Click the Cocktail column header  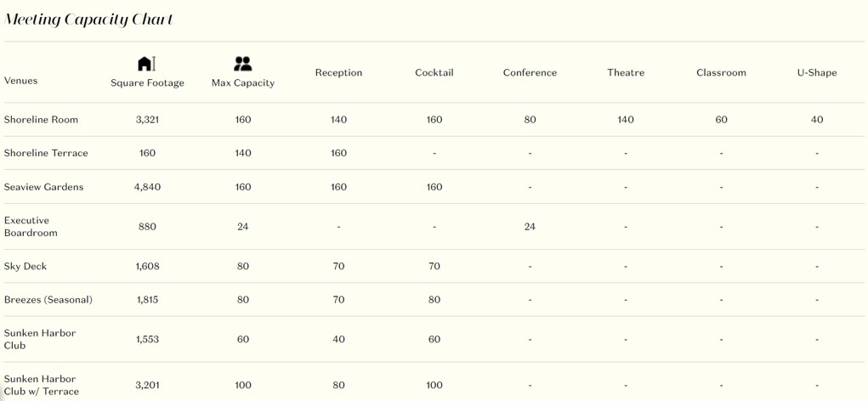click(434, 72)
